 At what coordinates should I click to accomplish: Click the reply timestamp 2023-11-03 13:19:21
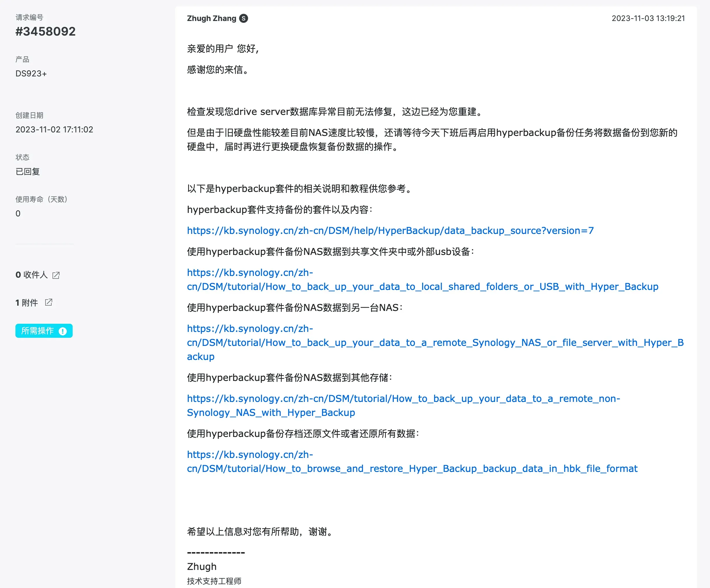click(x=648, y=18)
